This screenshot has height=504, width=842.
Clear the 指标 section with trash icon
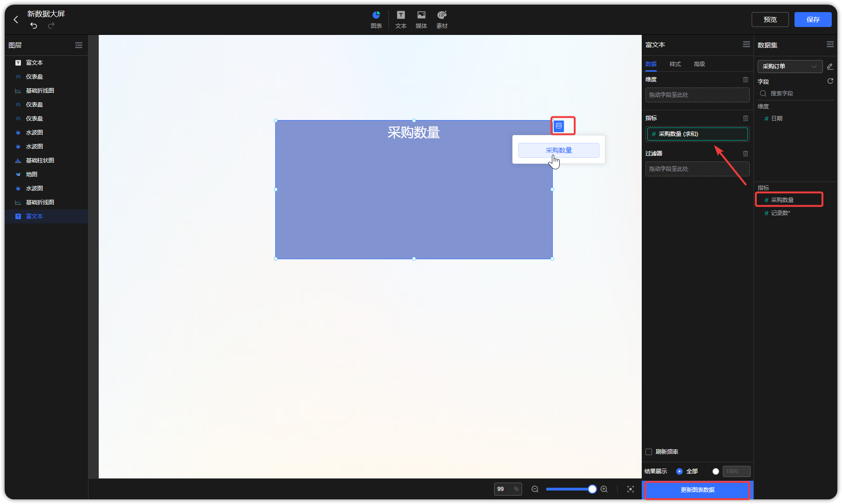click(x=746, y=118)
